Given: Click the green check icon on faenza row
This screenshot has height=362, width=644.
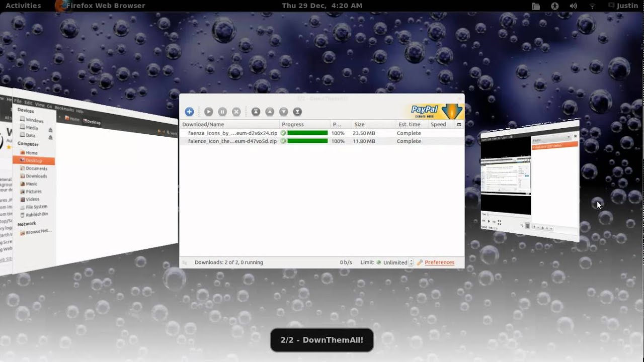Looking at the screenshot, I should (283, 133).
